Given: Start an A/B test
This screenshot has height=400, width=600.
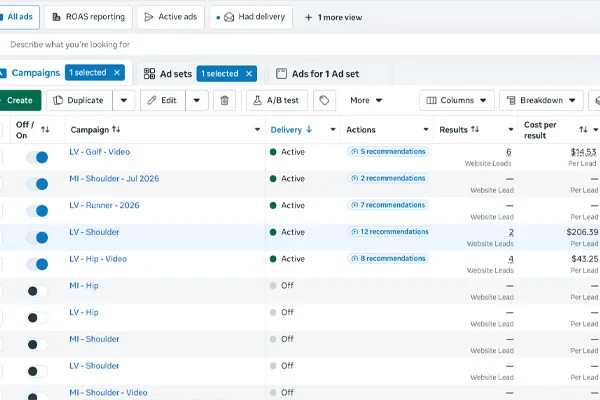Looking at the screenshot, I should point(277,100).
